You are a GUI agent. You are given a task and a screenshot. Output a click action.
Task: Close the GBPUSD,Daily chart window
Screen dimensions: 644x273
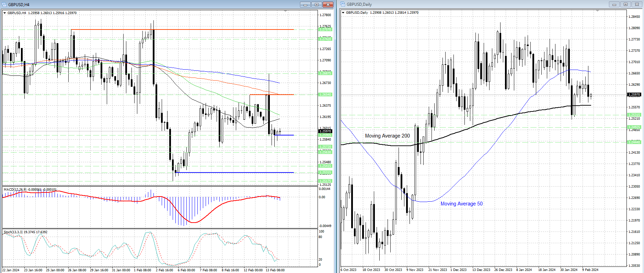pos(637,4)
